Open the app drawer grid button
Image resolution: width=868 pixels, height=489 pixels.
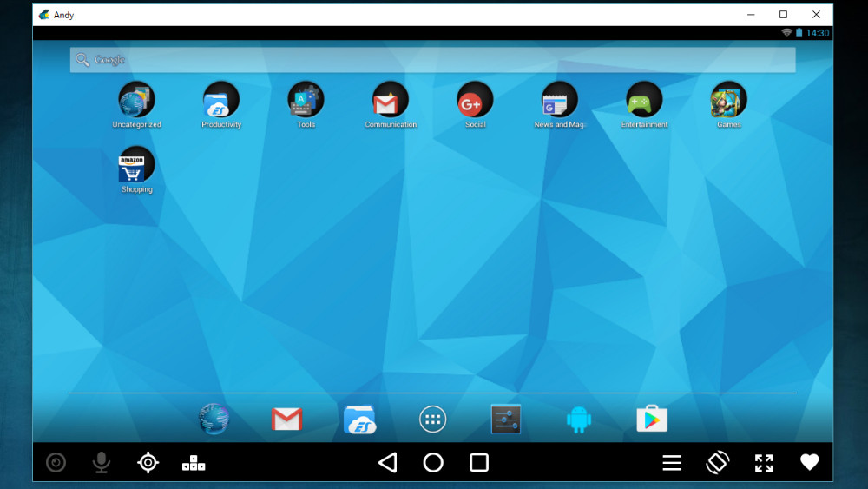433,420
